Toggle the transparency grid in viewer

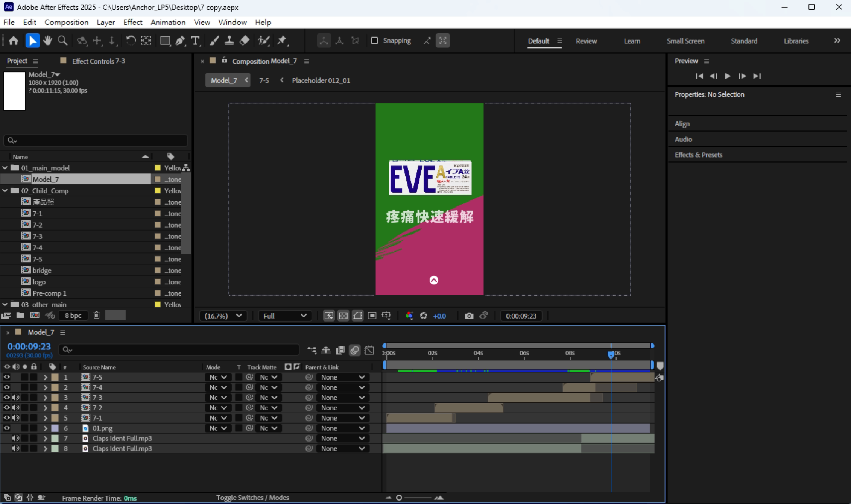(x=343, y=316)
